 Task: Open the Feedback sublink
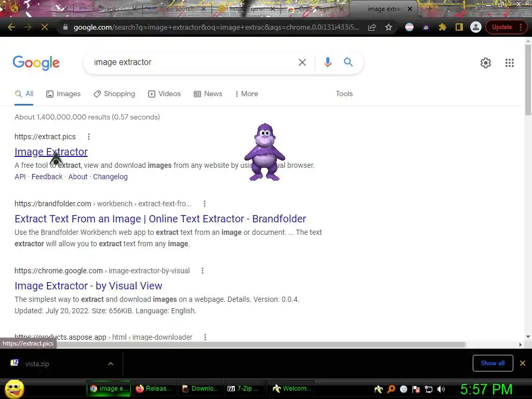47,177
